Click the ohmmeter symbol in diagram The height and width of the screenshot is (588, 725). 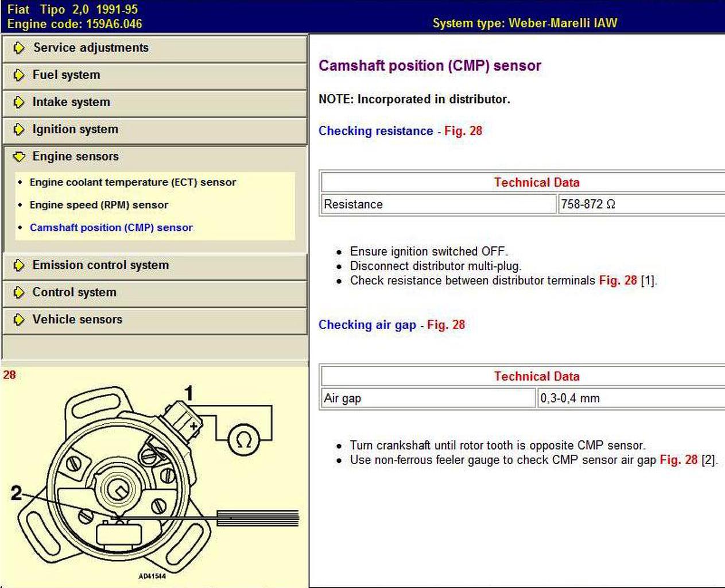click(244, 440)
